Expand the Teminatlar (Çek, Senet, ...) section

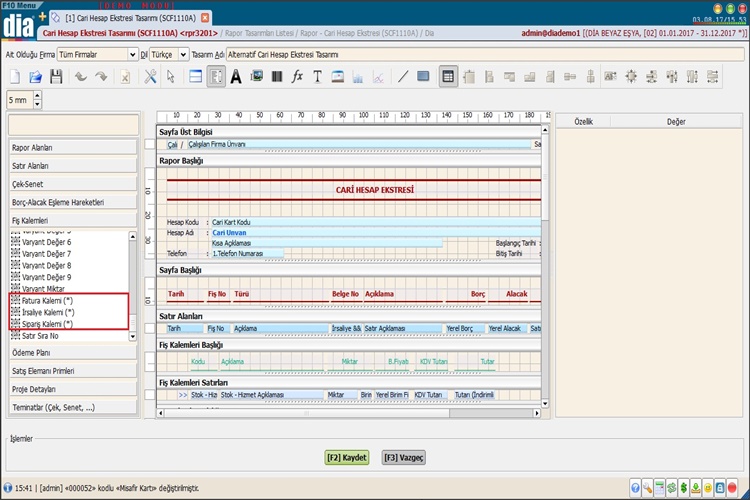pos(73,407)
